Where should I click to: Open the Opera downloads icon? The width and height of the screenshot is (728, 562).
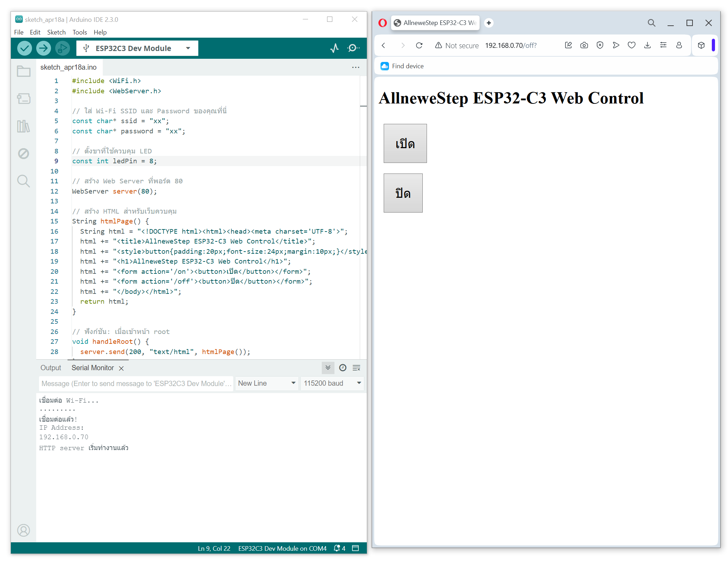click(x=647, y=45)
